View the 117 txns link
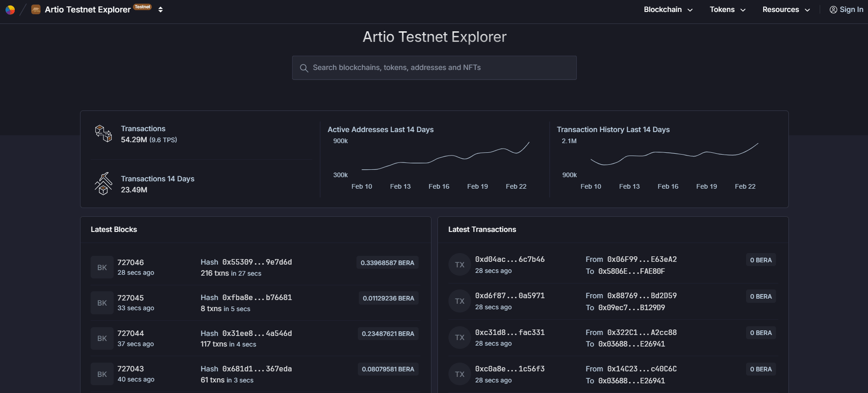868x393 pixels. point(214,344)
